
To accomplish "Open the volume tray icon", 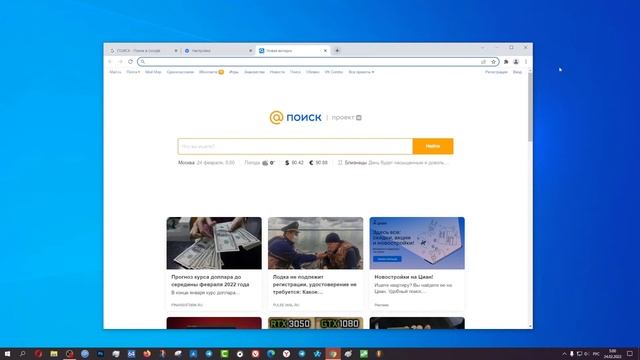I will [x=587, y=354].
